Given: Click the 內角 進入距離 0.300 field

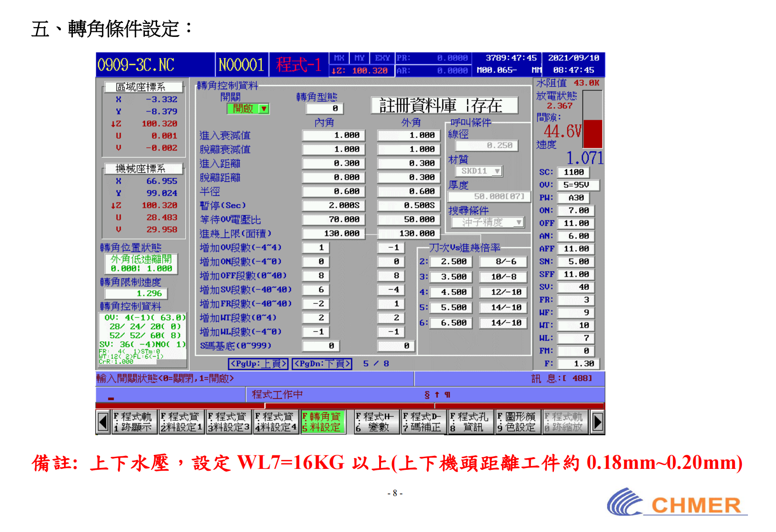Looking at the screenshot, I should pyautogui.click(x=333, y=164).
